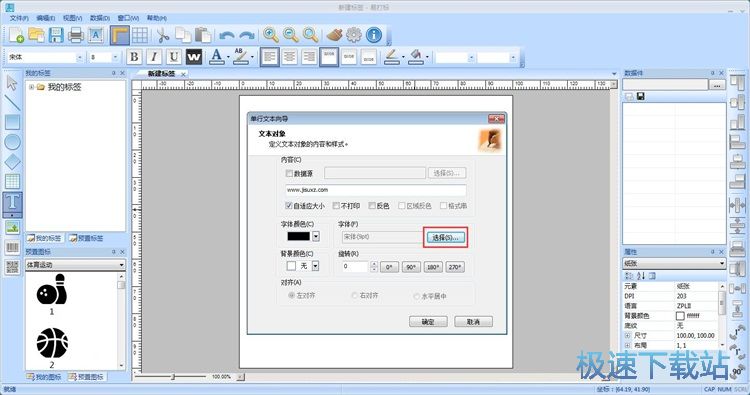This screenshot has width=750, height=395.
Task: Open the 背景颜色 dropdown arrow
Action: [316, 266]
